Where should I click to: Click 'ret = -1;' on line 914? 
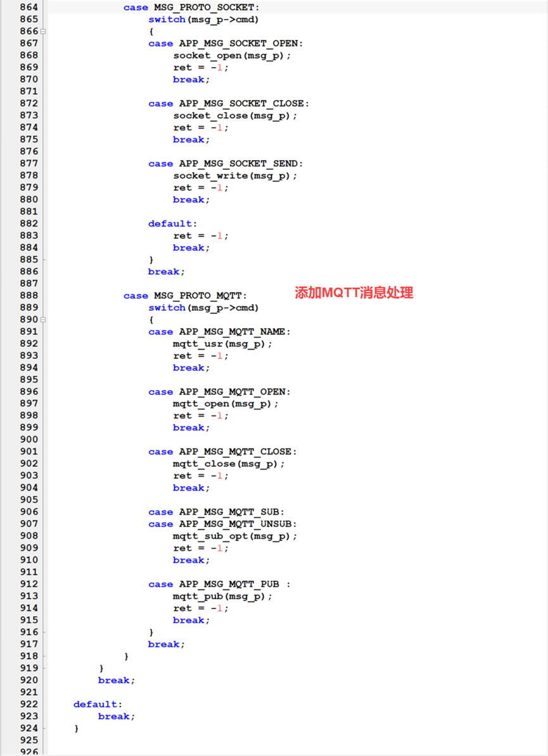201,608
